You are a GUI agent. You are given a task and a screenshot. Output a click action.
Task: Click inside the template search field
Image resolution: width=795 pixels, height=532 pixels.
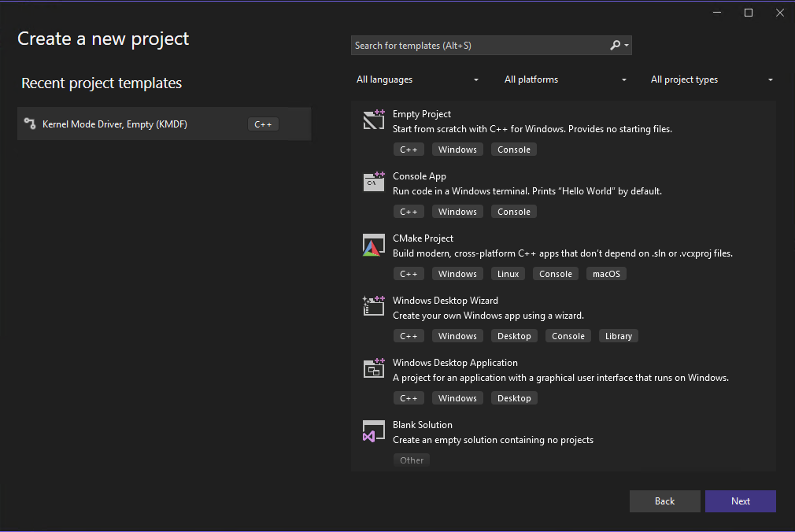point(472,45)
